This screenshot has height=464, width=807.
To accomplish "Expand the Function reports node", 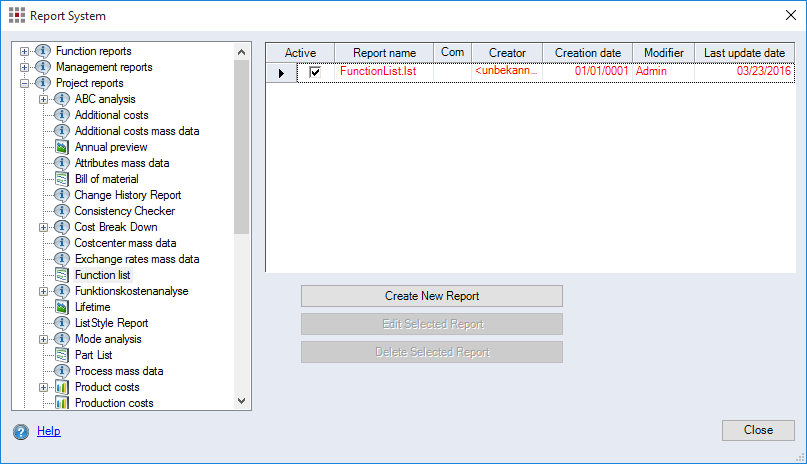I will pos(24,51).
